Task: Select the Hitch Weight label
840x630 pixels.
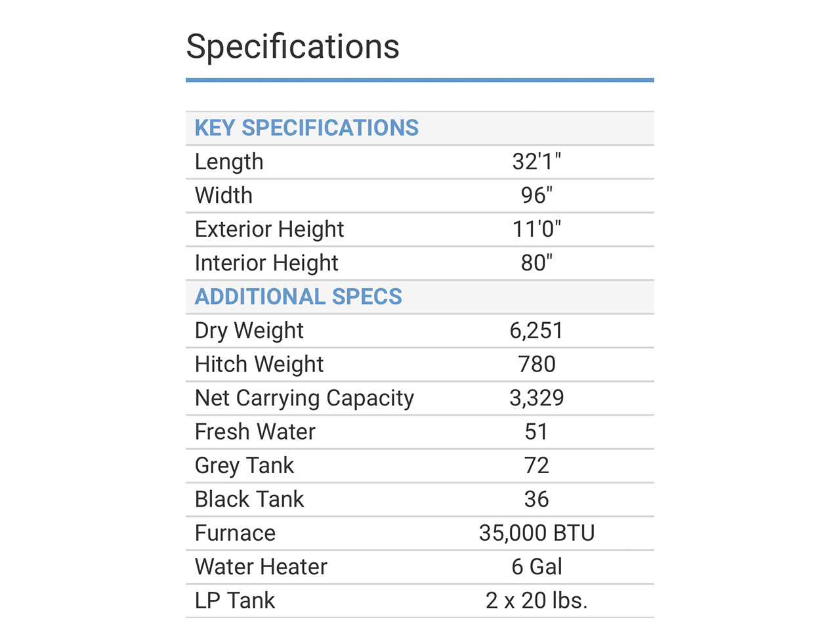Action: [x=259, y=364]
